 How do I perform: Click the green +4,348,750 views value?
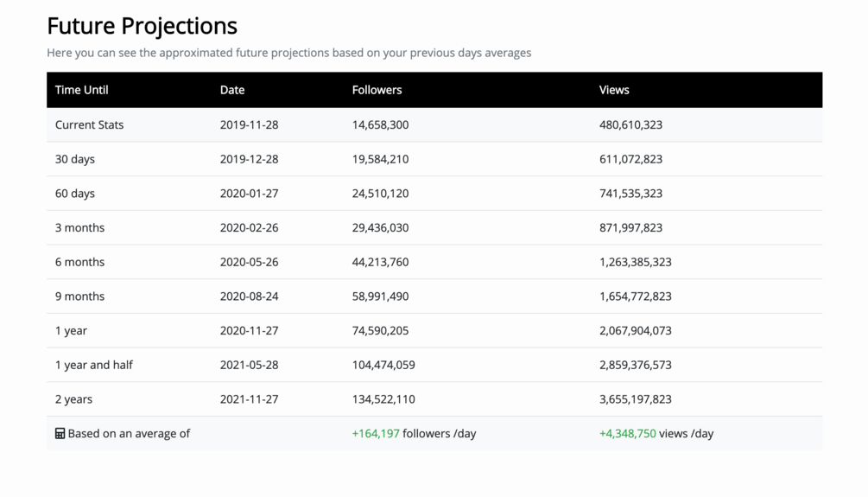point(628,434)
